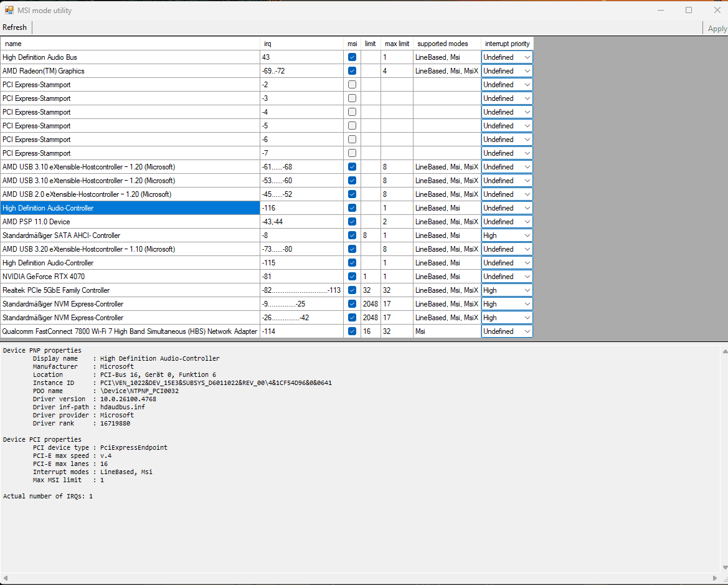Select the NVIDIA GeForce RTX 4070 row
Screen dimensions: 728x585
point(130,277)
